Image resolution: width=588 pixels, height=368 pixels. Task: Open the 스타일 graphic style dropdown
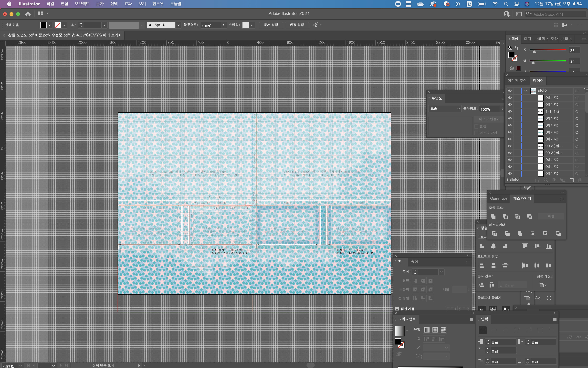(252, 25)
